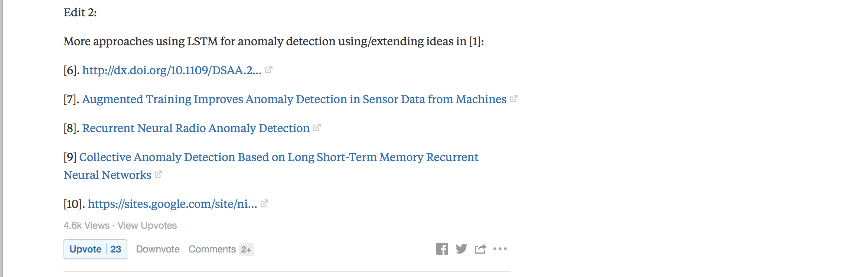This screenshot has width=868, height=277.
Task: Expand the Comments section
Action: click(x=212, y=249)
